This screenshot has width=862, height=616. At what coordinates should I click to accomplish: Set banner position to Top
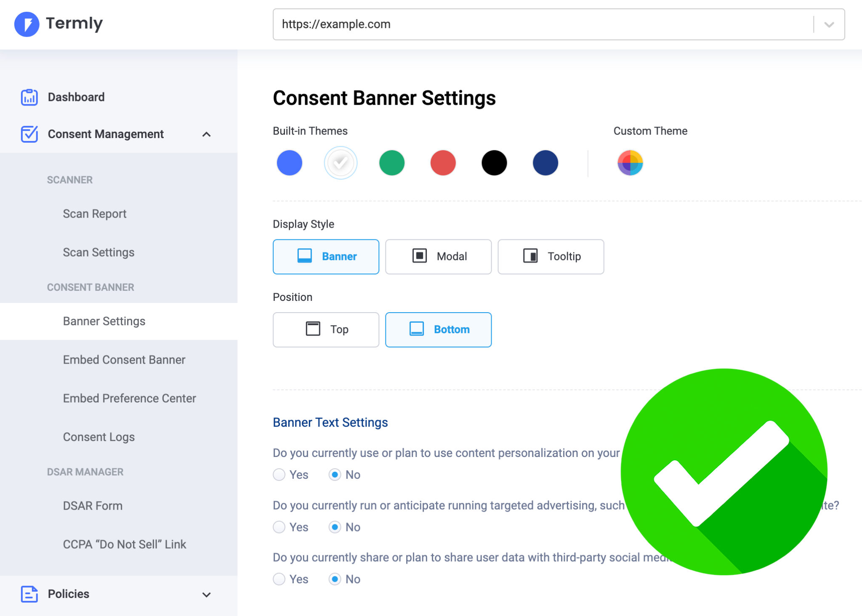click(326, 329)
